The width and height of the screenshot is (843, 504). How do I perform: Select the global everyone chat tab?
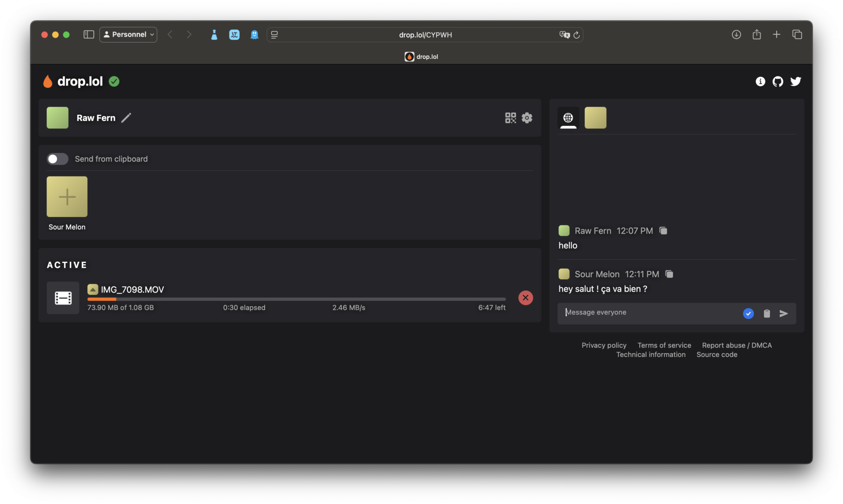point(568,118)
